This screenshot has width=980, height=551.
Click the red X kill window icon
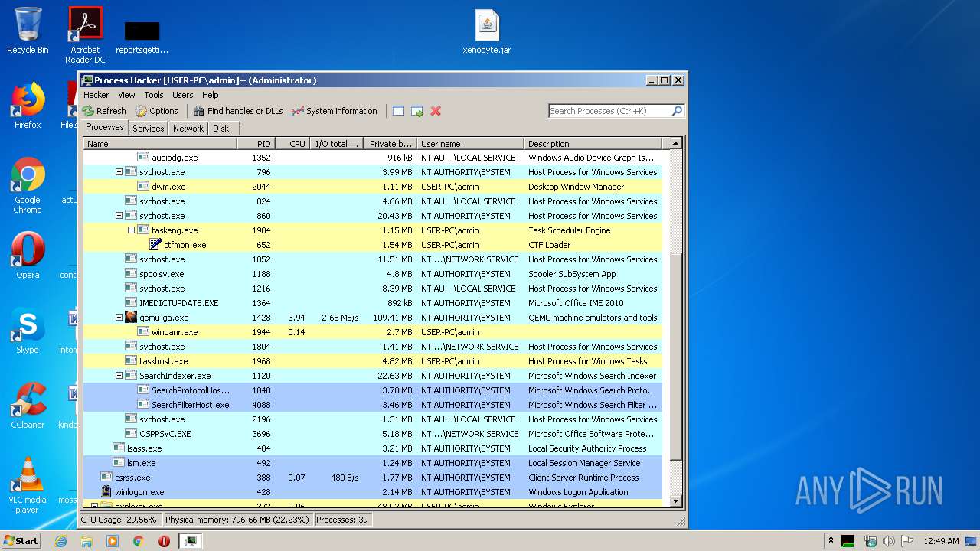(x=436, y=111)
